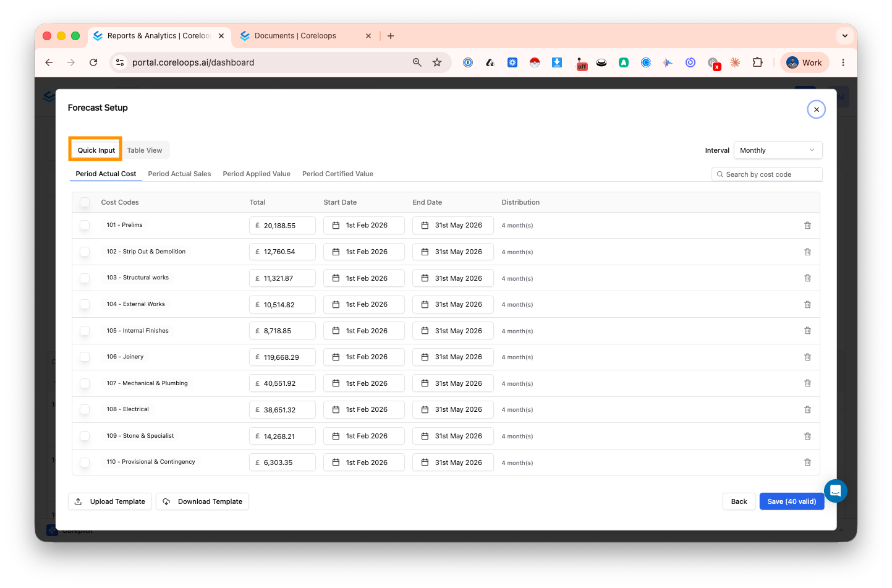This screenshot has height=588, width=892.
Task: Click the Search by cost code field
Action: [x=767, y=174]
